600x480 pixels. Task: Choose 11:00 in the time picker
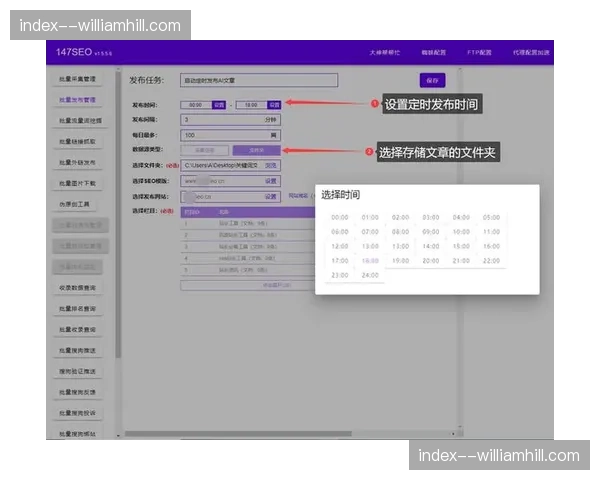(x=491, y=232)
